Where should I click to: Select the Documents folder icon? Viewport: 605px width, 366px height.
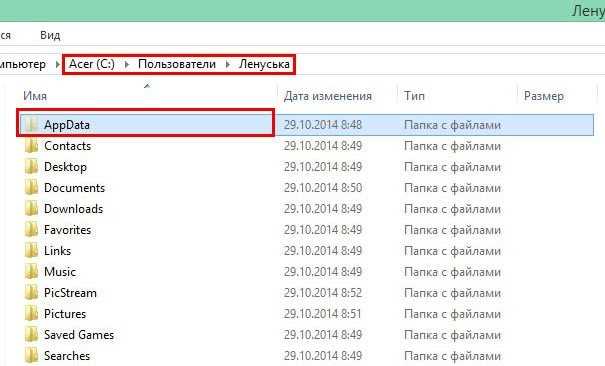click(x=31, y=188)
